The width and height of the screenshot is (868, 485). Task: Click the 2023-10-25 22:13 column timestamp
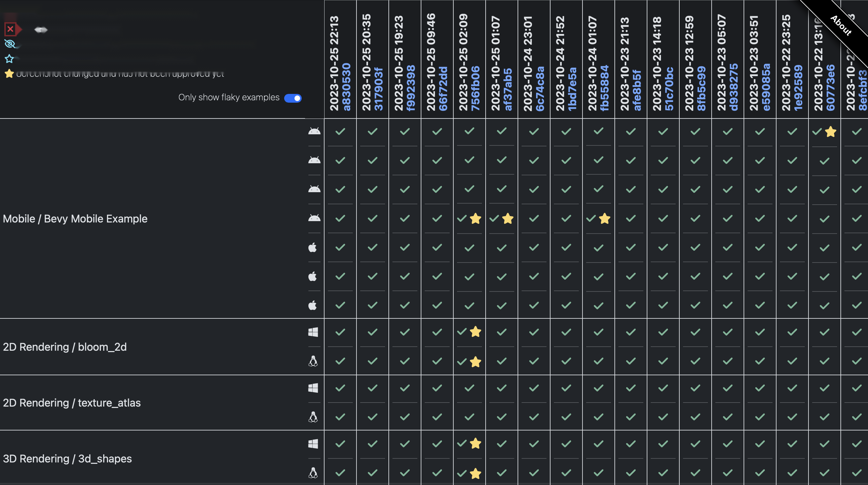click(334, 63)
